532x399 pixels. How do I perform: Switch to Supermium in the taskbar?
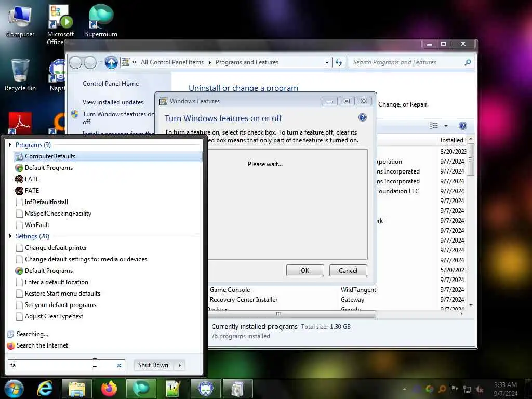click(x=141, y=389)
